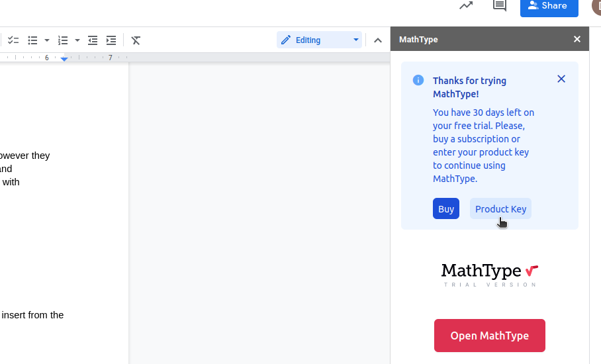The image size is (601, 364).
Task: Insert a checklist from the toolbar
Action: (x=13, y=40)
